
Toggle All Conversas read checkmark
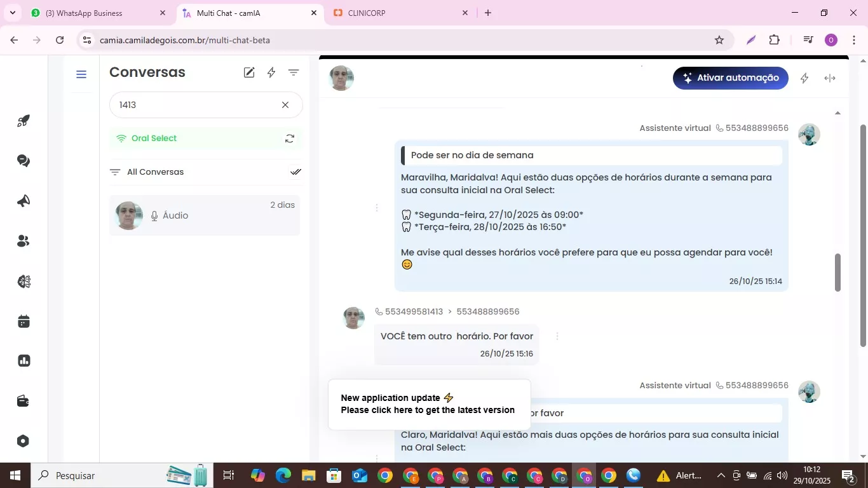[295, 172]
